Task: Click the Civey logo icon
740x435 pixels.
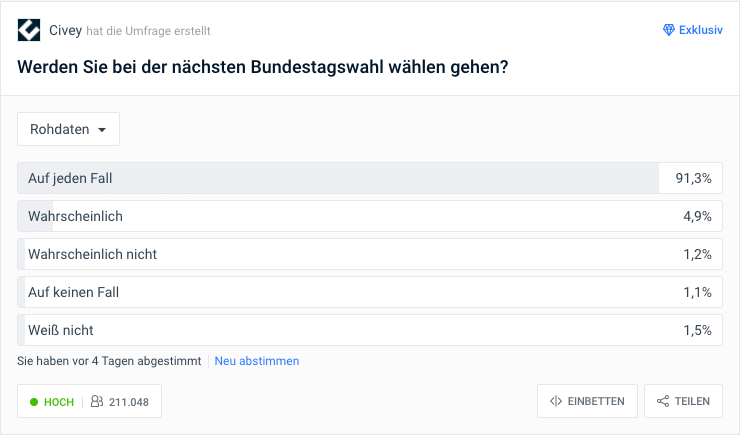Action: coord(29,30)
